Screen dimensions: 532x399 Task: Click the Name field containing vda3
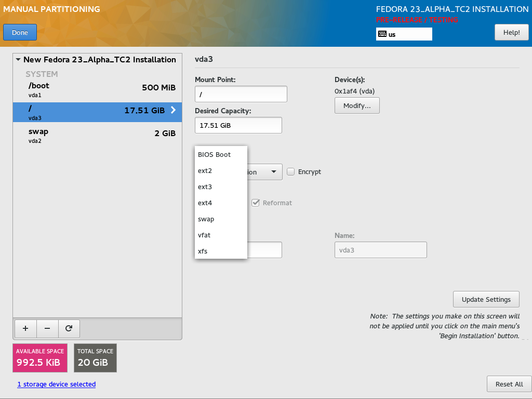pyautogui.click(x=381, y=250)
